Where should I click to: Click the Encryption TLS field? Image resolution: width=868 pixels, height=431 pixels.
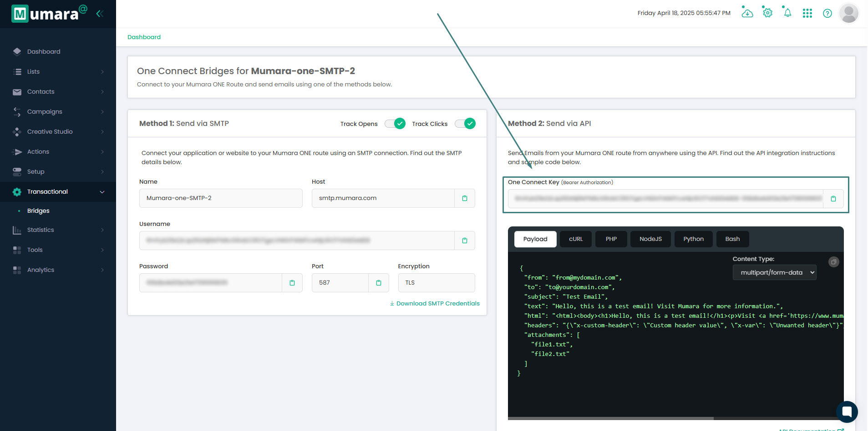click(437, 283)
